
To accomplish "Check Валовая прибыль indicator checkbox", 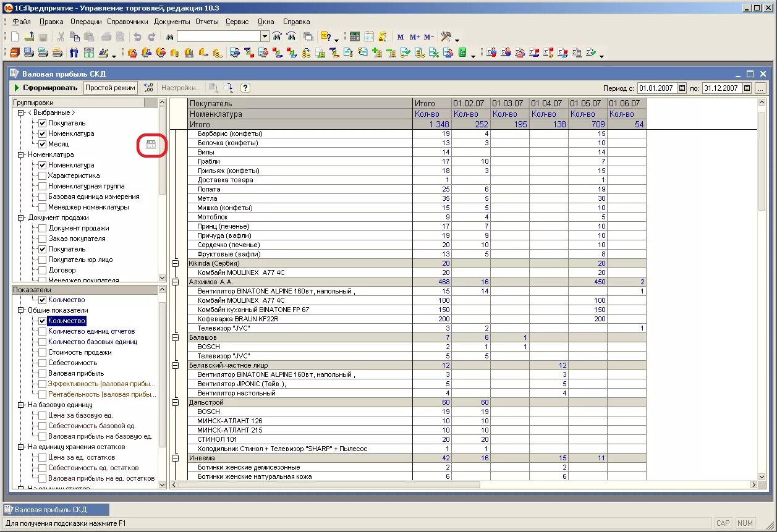I will (43, 373).
